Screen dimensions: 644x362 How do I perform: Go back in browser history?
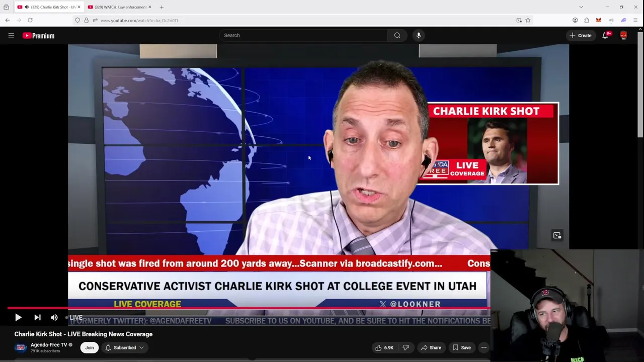pos(8,20)
